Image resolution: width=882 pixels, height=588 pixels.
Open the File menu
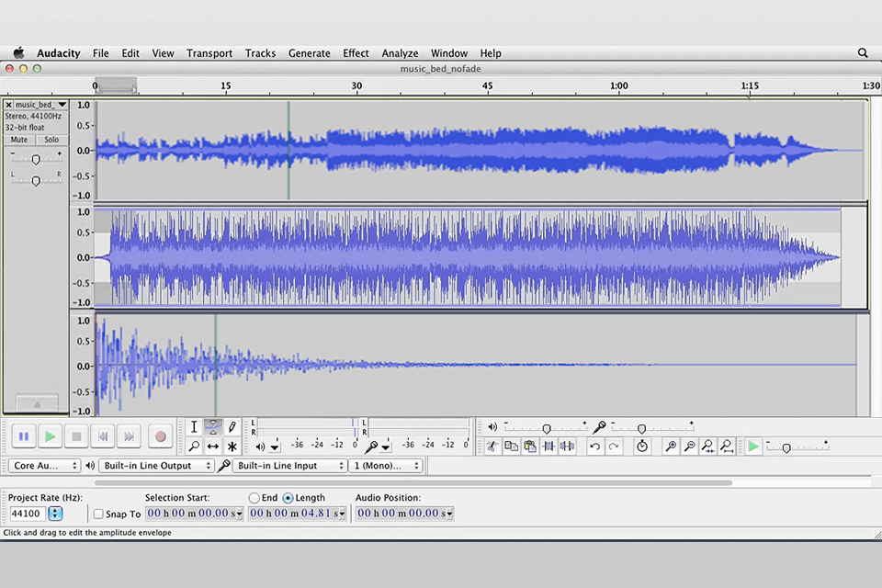(x=101, y=53)
